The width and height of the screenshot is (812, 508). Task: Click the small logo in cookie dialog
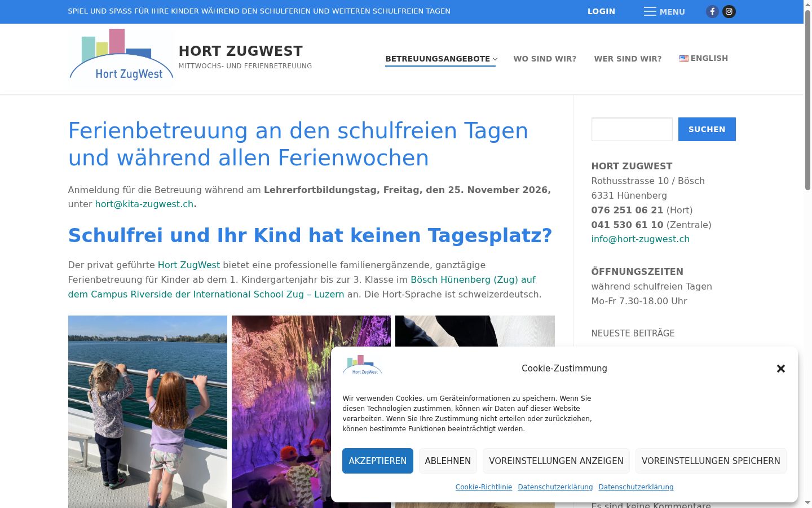362,365
